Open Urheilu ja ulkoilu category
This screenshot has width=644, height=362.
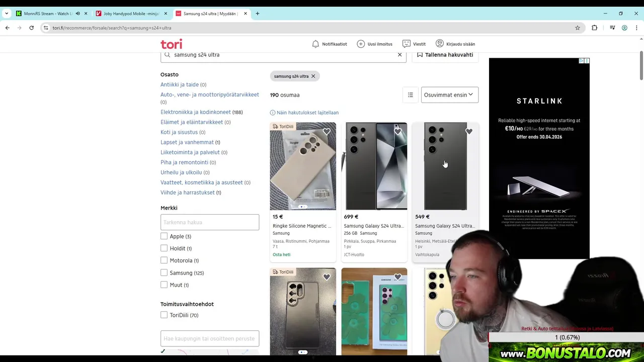point(181,172)
